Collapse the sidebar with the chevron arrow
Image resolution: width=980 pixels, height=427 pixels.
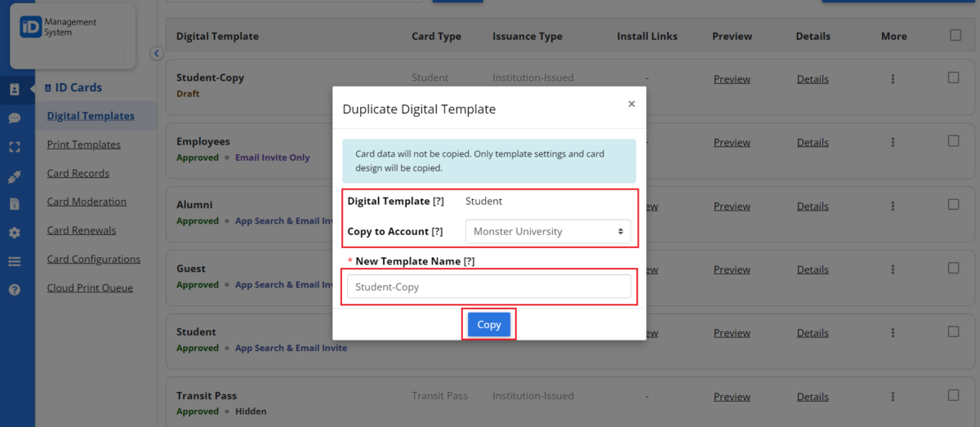coord(157,53)
